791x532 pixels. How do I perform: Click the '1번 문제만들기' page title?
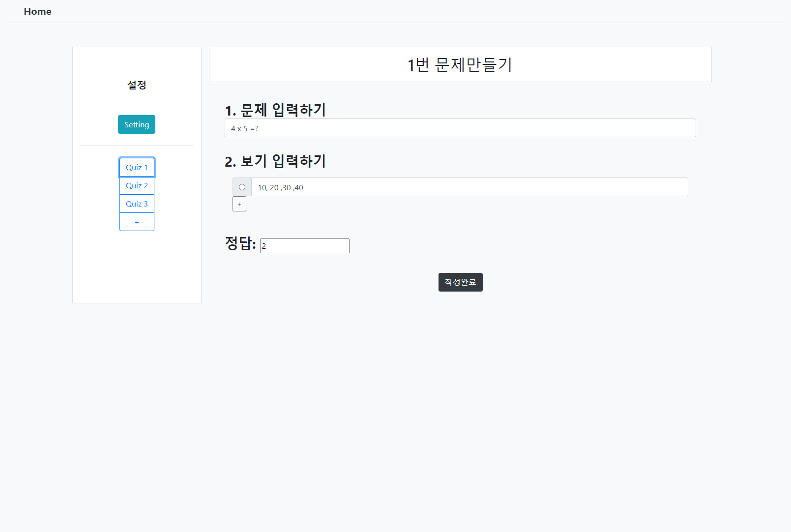coord(460,64)
